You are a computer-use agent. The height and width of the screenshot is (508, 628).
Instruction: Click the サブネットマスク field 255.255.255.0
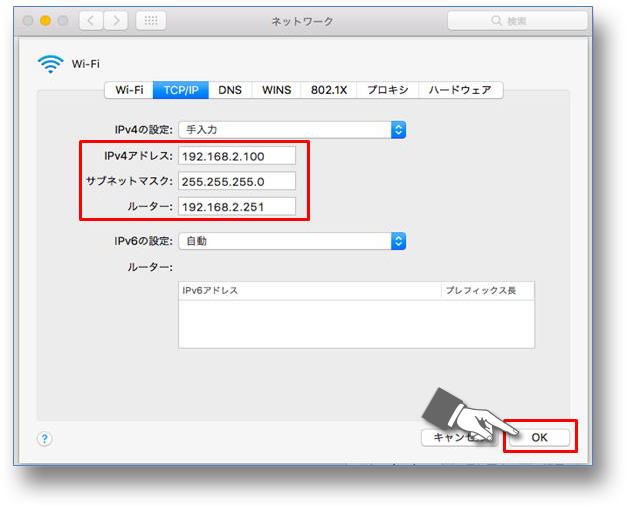(x=237, y=181)
